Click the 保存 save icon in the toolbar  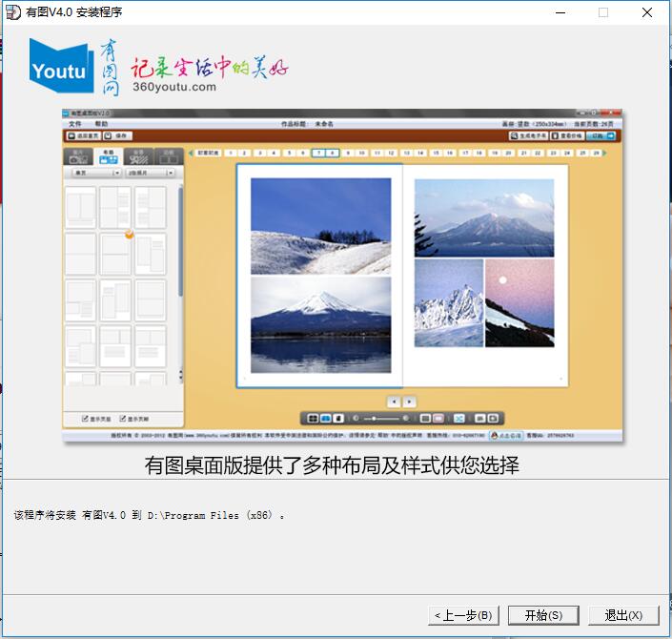(115, 136)
